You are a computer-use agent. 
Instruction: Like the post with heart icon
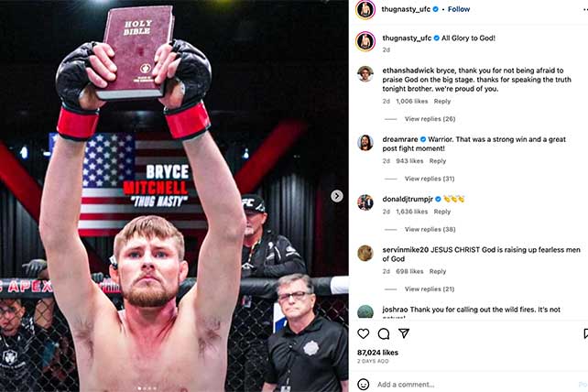[x=363, y=333]
